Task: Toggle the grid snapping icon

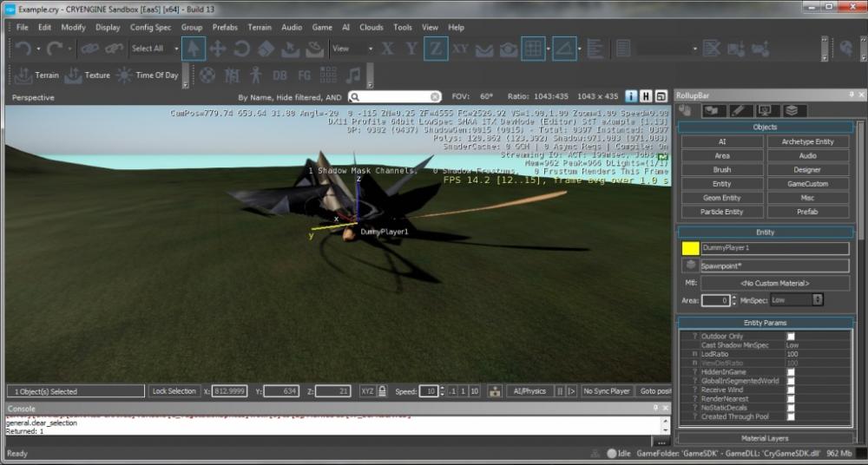Action: coord(533,49)
